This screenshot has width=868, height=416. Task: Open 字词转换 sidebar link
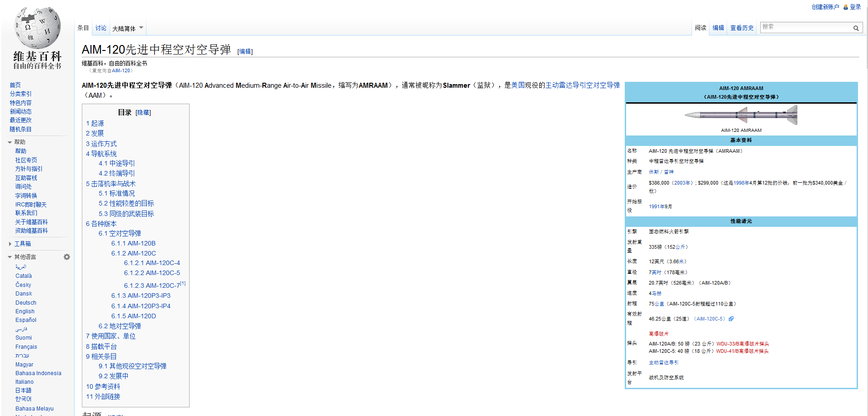(26, 195)
